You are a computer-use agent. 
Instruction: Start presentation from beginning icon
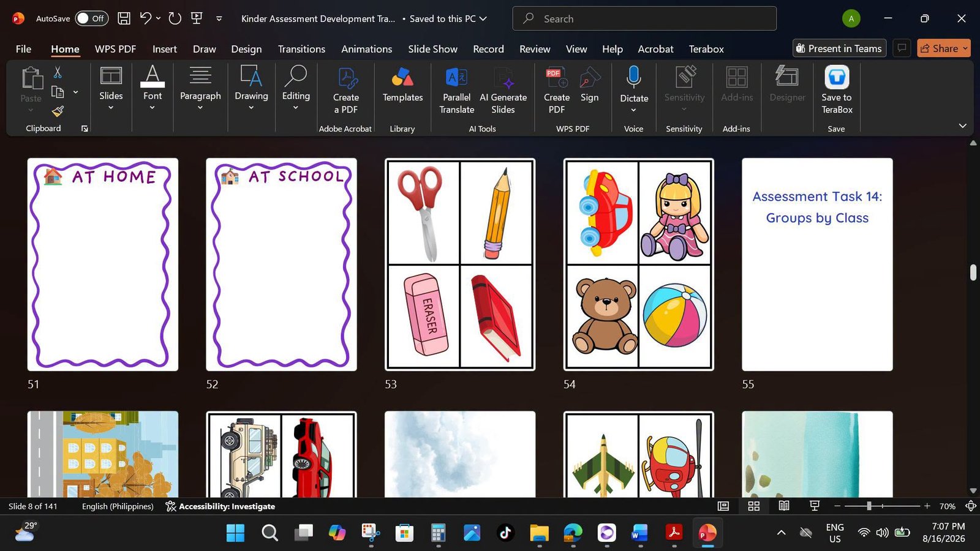[197, 18]
